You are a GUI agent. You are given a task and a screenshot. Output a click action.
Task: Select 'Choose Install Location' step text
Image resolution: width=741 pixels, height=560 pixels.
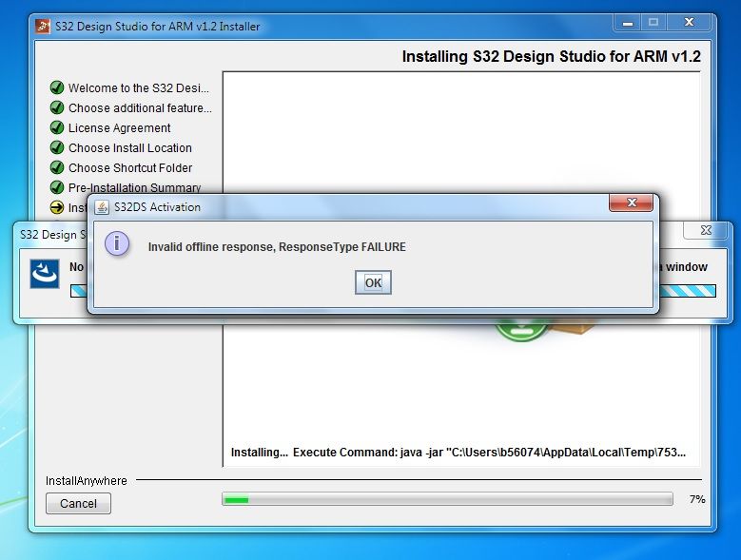pos(130,147)
